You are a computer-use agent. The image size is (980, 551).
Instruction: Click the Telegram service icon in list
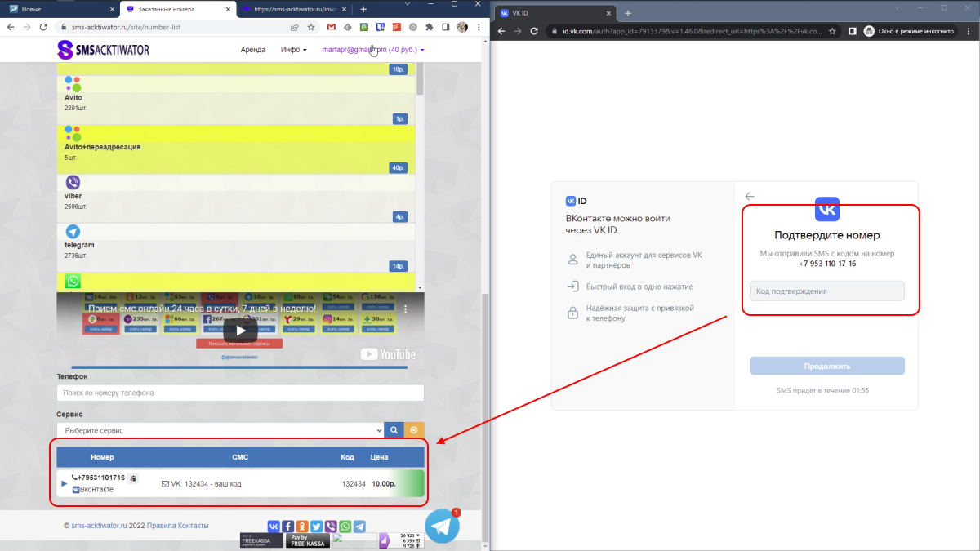click(73, 232)
